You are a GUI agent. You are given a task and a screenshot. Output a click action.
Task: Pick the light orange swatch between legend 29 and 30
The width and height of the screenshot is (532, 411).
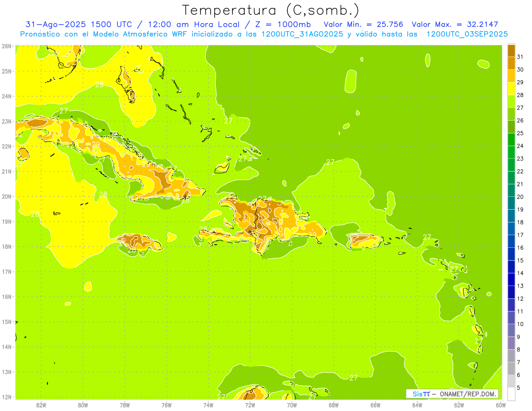point(511,76)
